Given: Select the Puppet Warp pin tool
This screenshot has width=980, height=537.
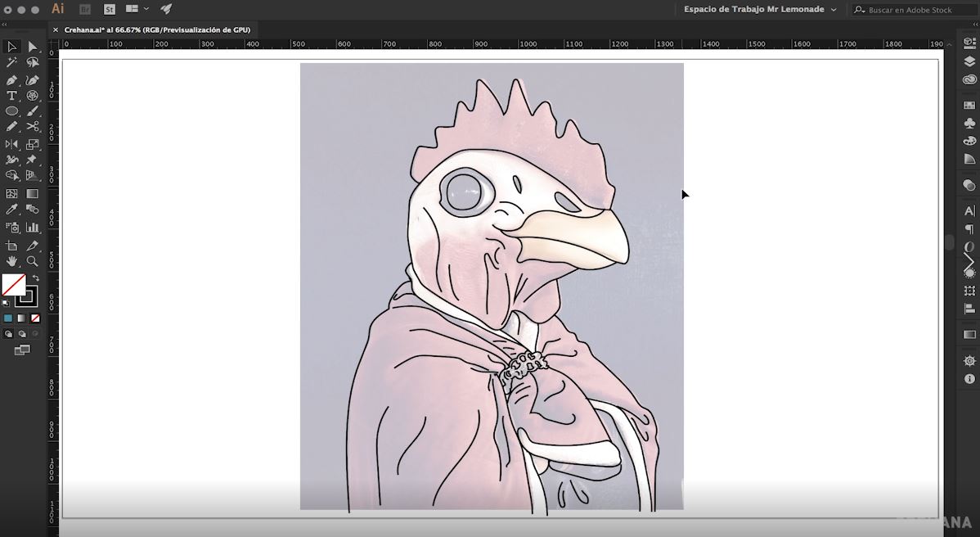Looking at the screenshot, I should 32,160.
